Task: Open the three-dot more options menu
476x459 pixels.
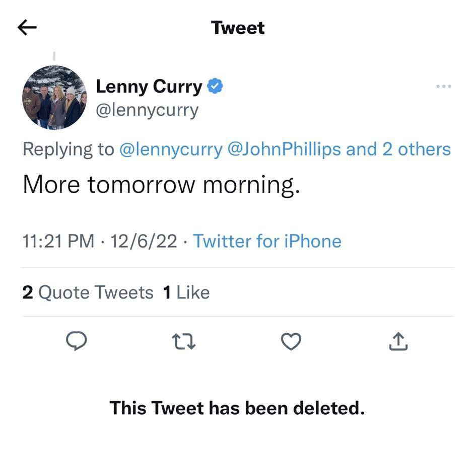Action: [444, 87]
